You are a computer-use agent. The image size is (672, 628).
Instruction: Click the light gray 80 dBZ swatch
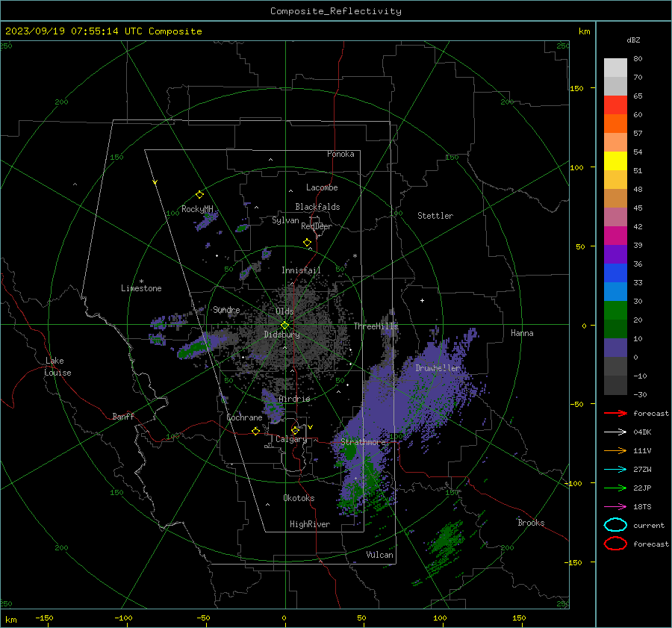[x=615, y=67]
